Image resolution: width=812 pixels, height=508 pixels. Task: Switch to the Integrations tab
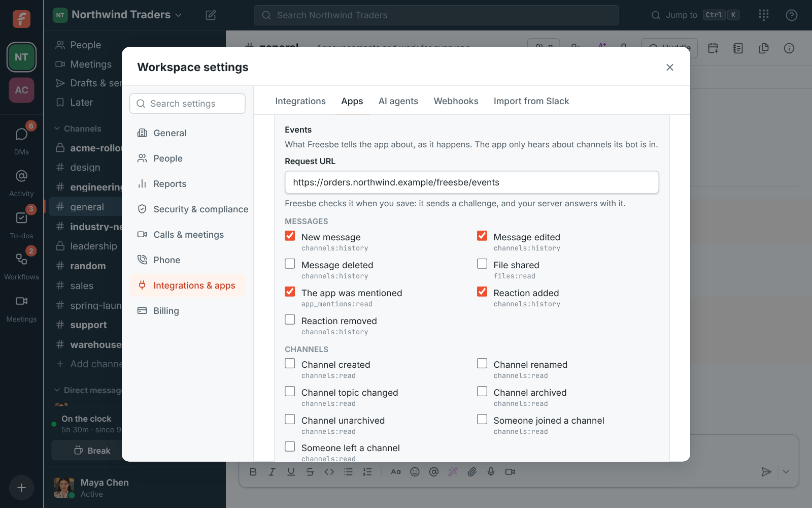pos(300,101)
